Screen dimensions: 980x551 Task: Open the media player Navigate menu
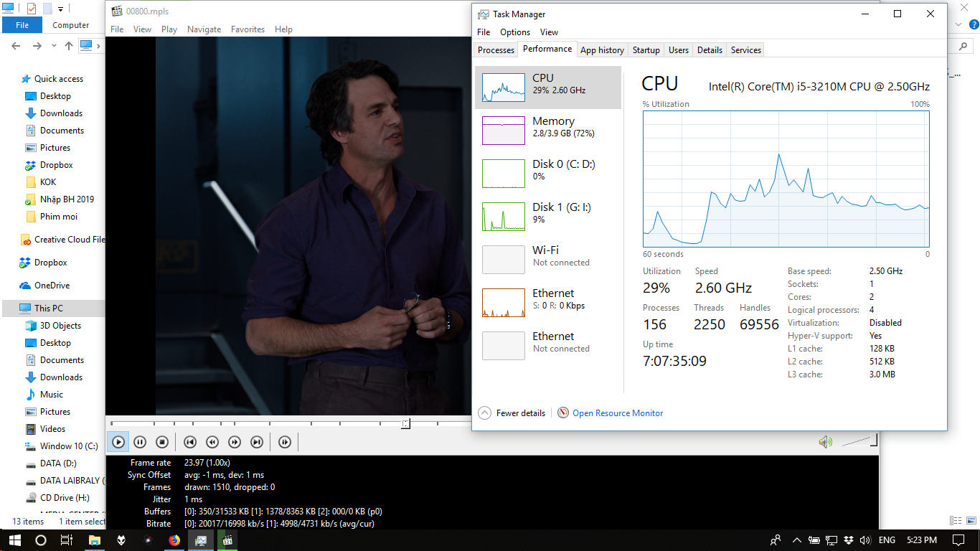tap(204, 29)
